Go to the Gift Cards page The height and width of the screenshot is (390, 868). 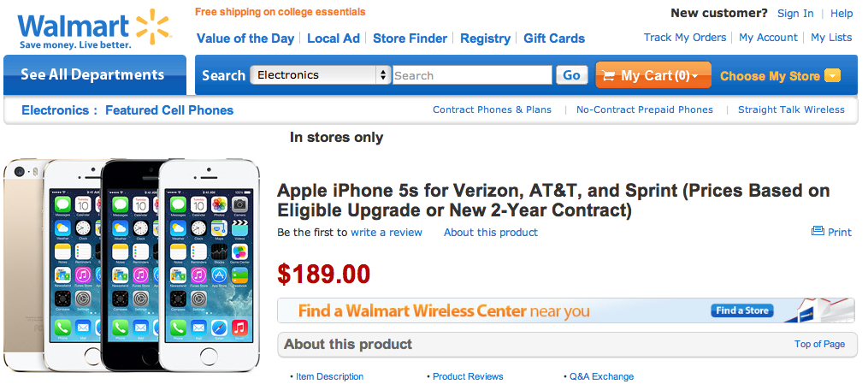[554, 38]
